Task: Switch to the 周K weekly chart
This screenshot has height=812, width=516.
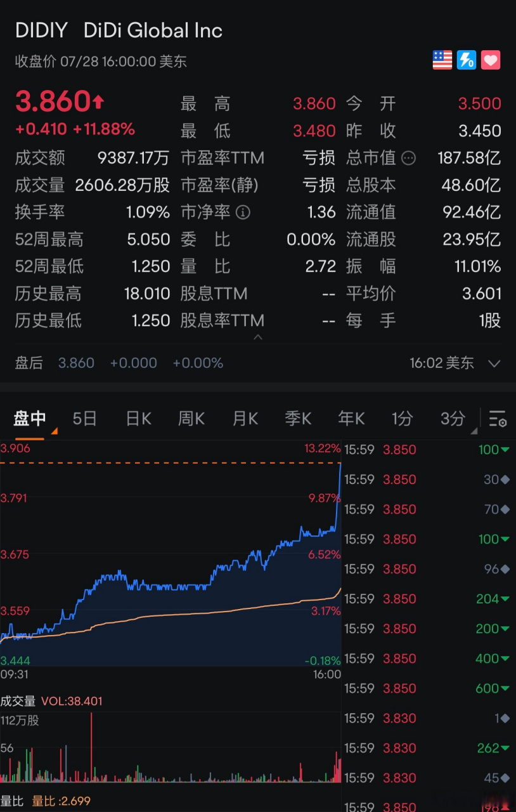Action: [191, 419]
